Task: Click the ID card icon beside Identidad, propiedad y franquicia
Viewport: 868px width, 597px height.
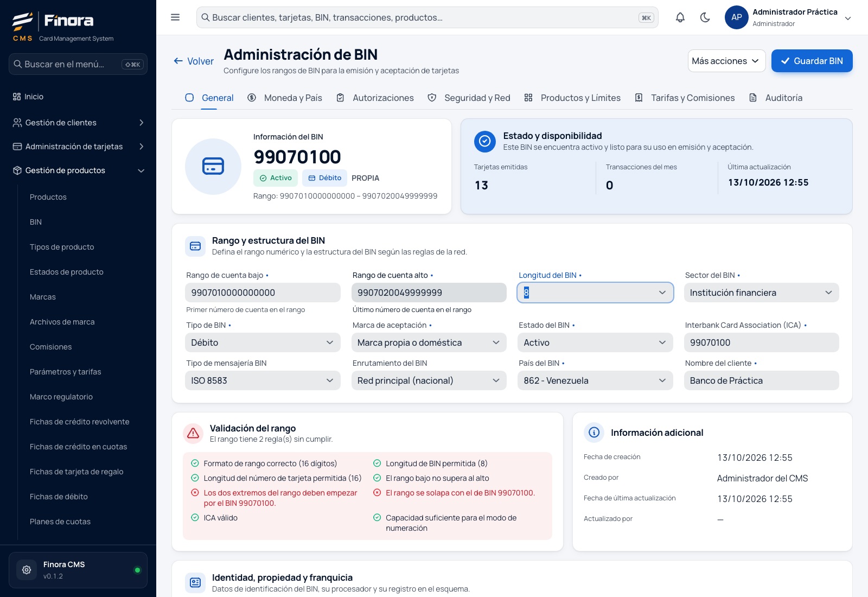Action: [x=195, y=583]
